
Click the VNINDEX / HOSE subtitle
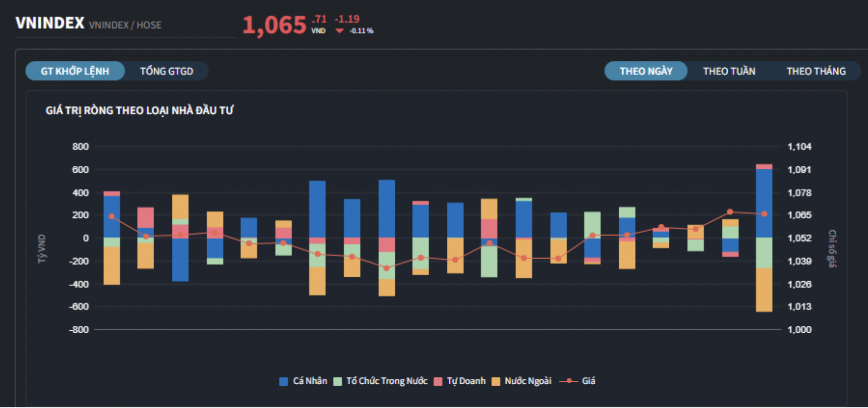click(125, 25)
